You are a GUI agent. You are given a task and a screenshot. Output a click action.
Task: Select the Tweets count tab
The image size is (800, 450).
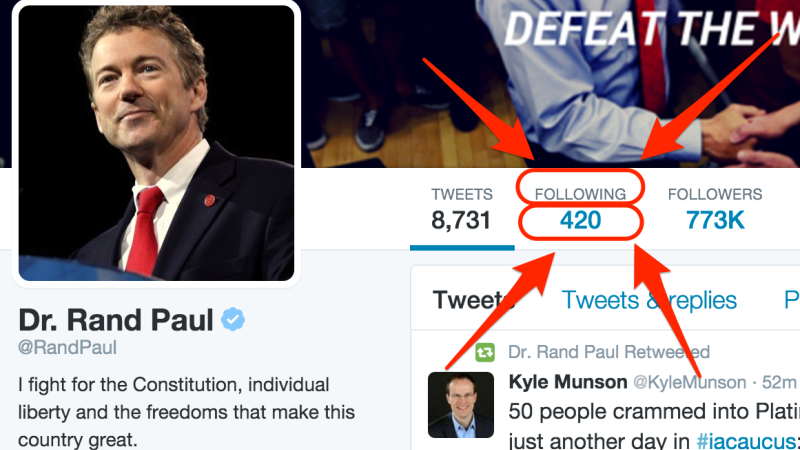point(462,210)
